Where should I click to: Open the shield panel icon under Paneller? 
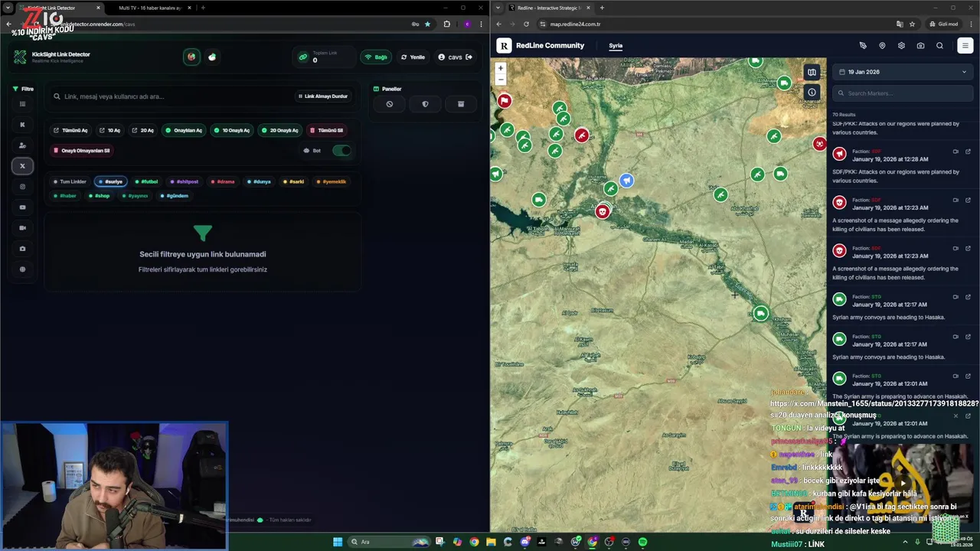[x=425, y=104]
